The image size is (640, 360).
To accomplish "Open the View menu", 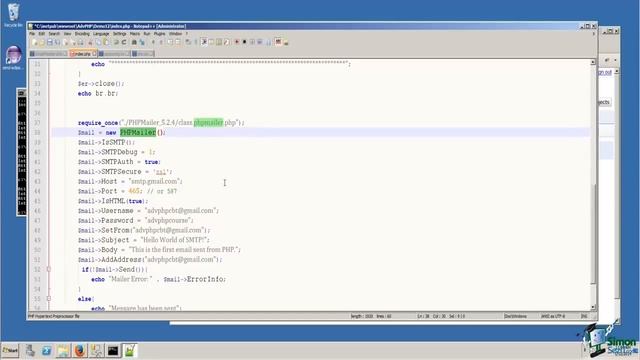I will (x=67, y=34).
